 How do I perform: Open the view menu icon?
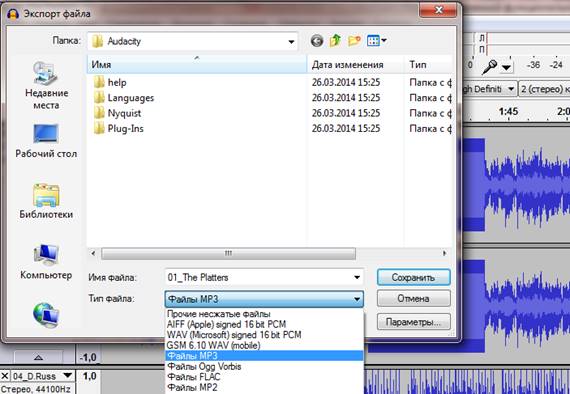(x=377, y=41)
